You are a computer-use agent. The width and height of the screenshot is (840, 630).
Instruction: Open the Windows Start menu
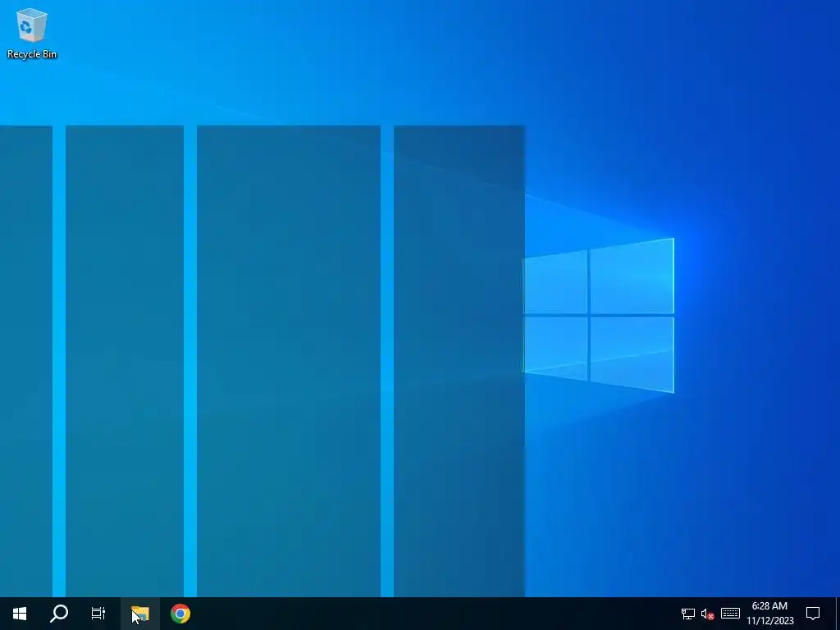tap(20, 614)
